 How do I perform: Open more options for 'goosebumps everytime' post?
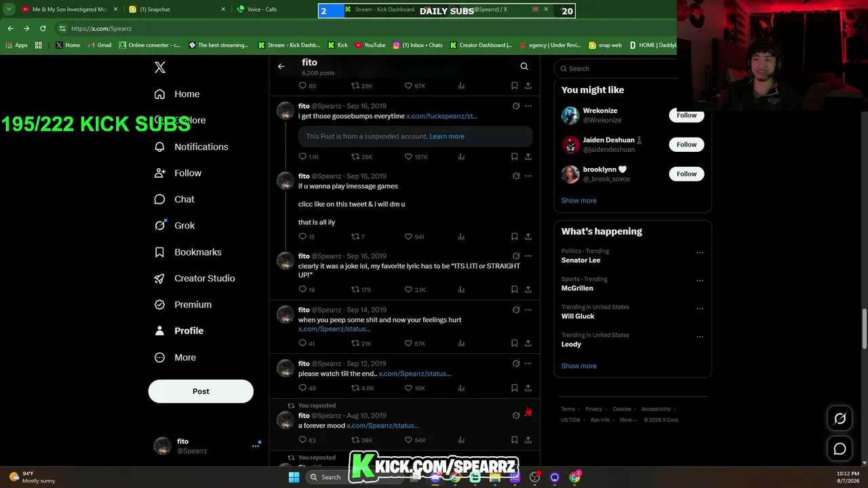tap(528, 106)
